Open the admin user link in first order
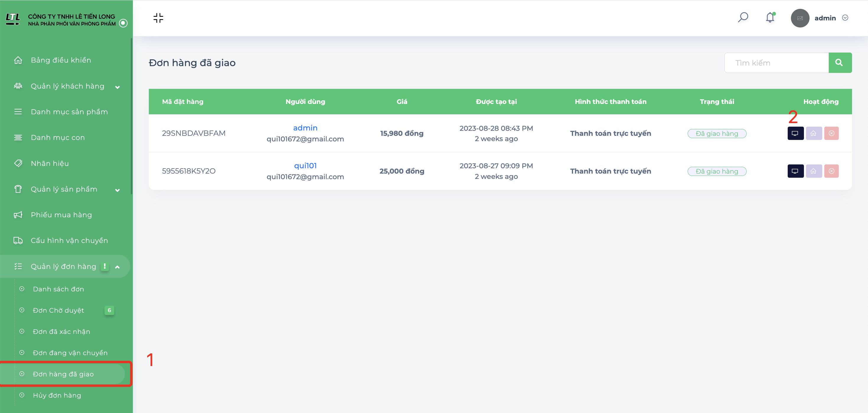The width and height of the screenshot is (868, 413). [x=305, y=128]
